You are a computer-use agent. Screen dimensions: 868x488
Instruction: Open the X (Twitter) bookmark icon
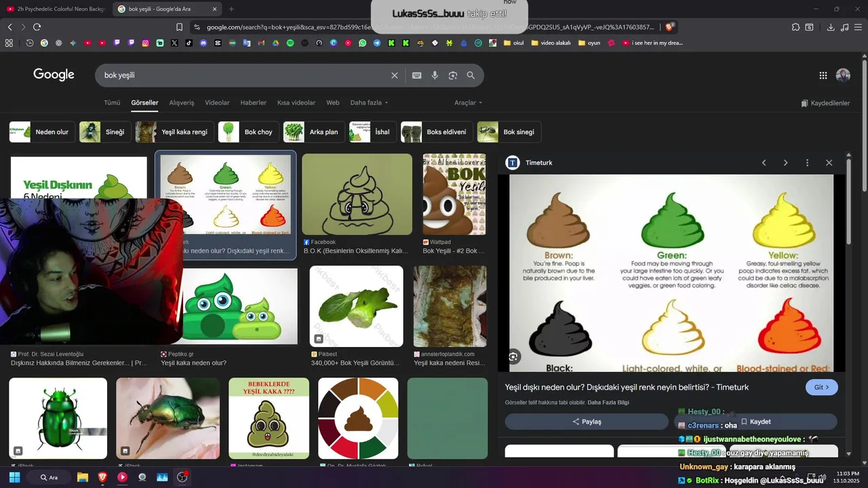click(174, 43)
